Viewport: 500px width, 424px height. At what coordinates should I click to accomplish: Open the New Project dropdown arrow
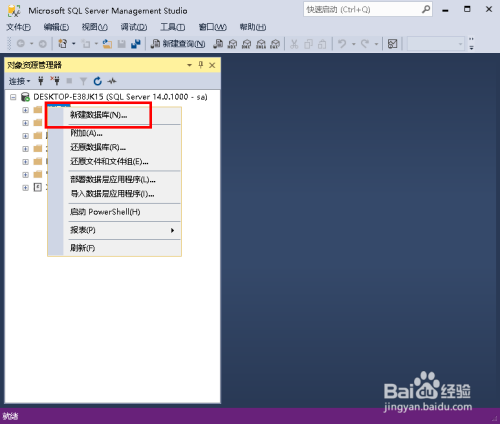(74, 44)
